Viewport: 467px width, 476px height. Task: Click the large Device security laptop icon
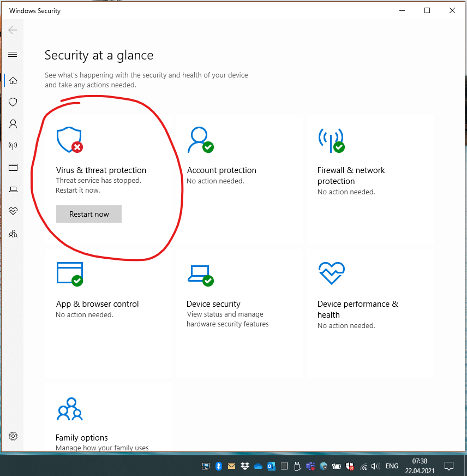click(201, 276)
